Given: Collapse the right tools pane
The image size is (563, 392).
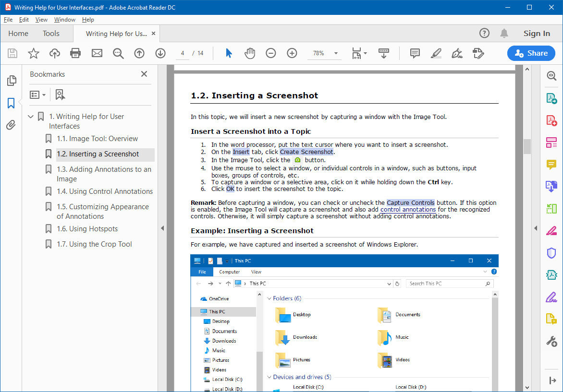Looking at the screenshot, I should coord(551,380).
